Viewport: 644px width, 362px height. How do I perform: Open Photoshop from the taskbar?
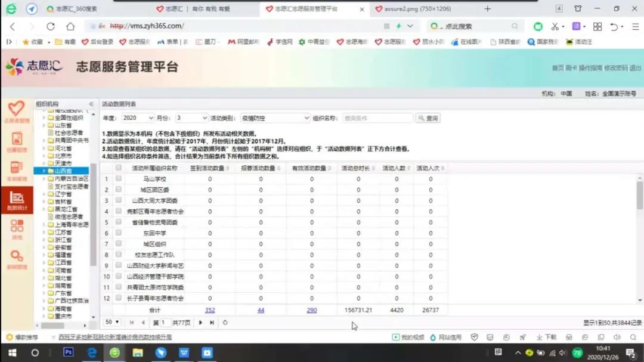[x=69, y=352]
